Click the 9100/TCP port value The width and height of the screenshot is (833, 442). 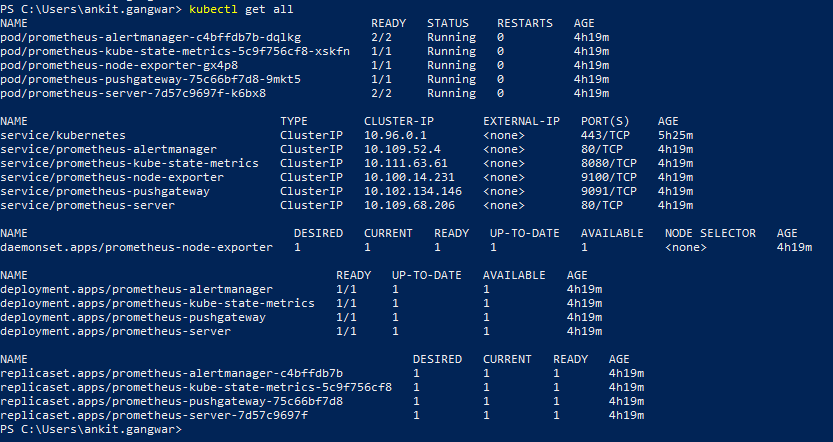pos(609,177)
